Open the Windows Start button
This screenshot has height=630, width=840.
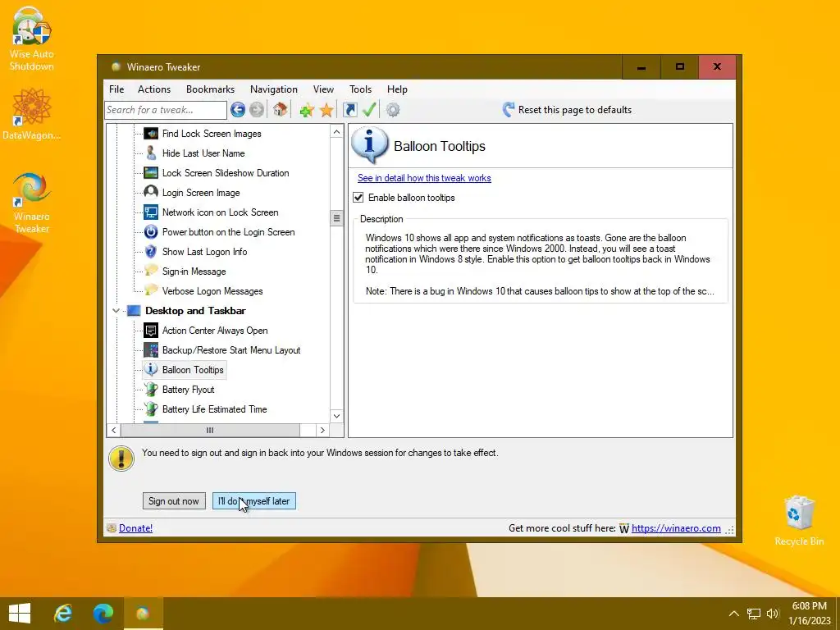pos(20,614)
